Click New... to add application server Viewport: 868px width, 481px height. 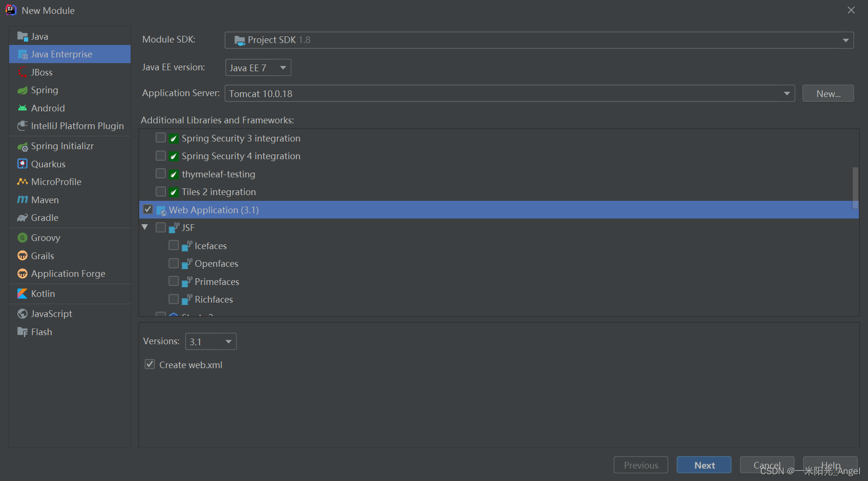pos(828,93)
